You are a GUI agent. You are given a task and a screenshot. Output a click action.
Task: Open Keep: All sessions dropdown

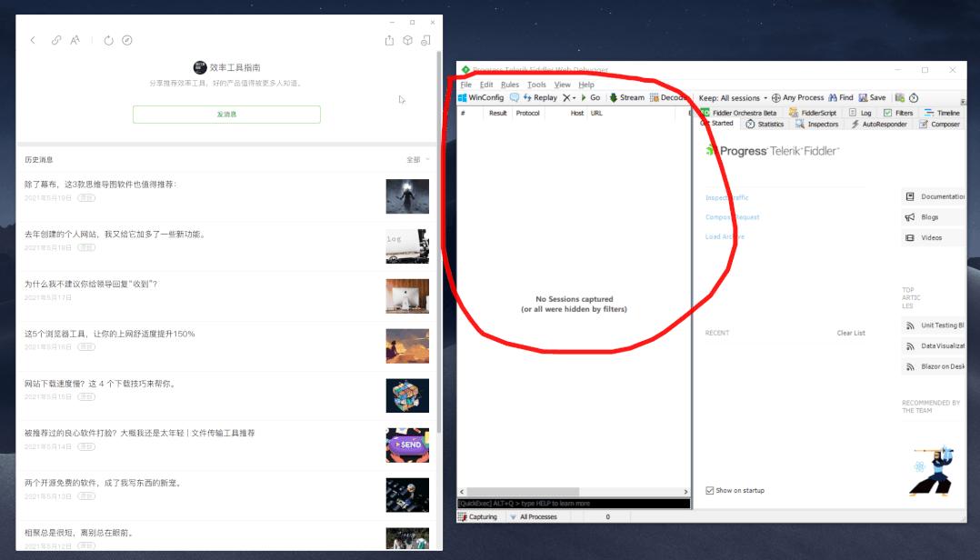(733, 98)
